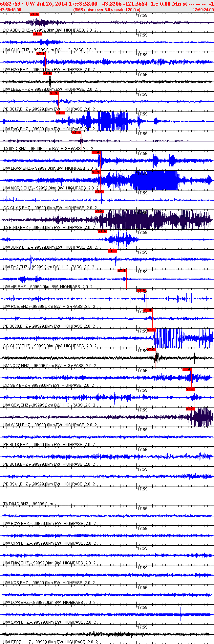Click the UW.WISH BHZ station label
This screenshot has height=644, width=214.
pyautogui.click(x=50, y=425)
